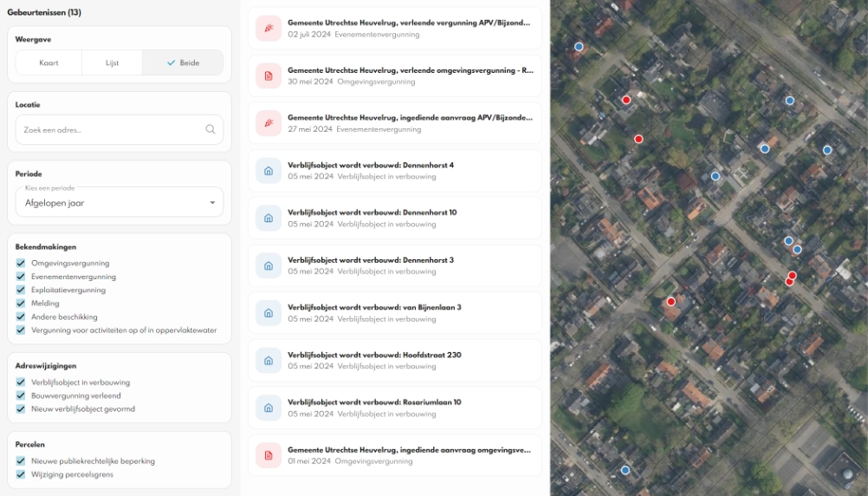The width and height of the screenshot is (868, 496).
Task: Switch view to Kaart
Action: [x=49, y=62]
